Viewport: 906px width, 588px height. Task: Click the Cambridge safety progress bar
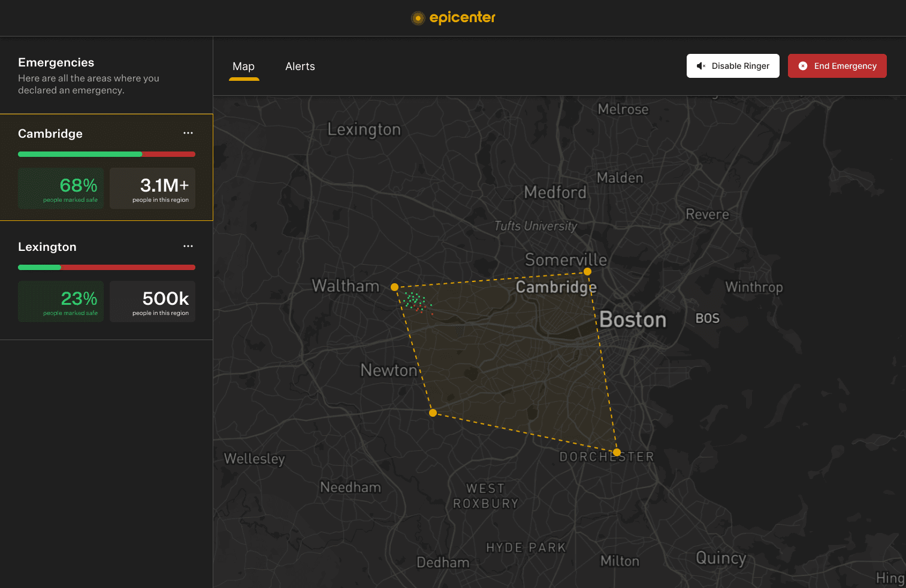click(106, 154)
